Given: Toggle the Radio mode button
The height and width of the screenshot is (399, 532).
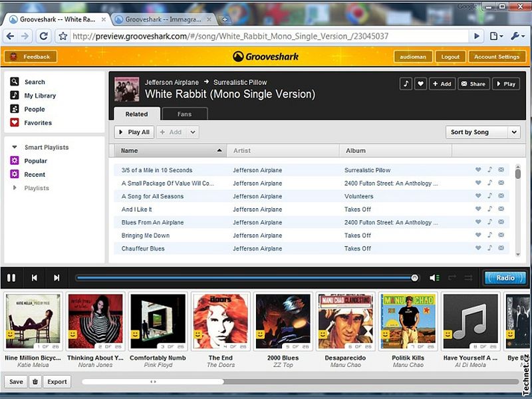Looking at the screenshot, I should [505, 278].
